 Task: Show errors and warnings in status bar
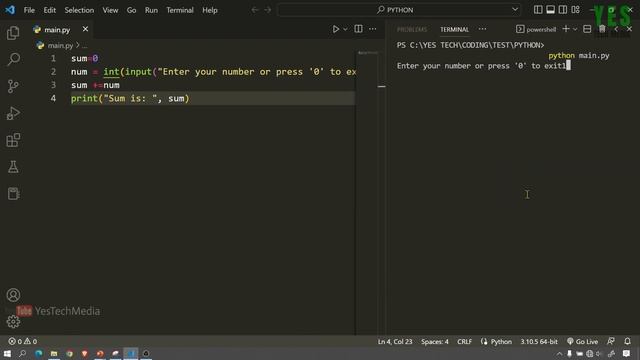22,341
